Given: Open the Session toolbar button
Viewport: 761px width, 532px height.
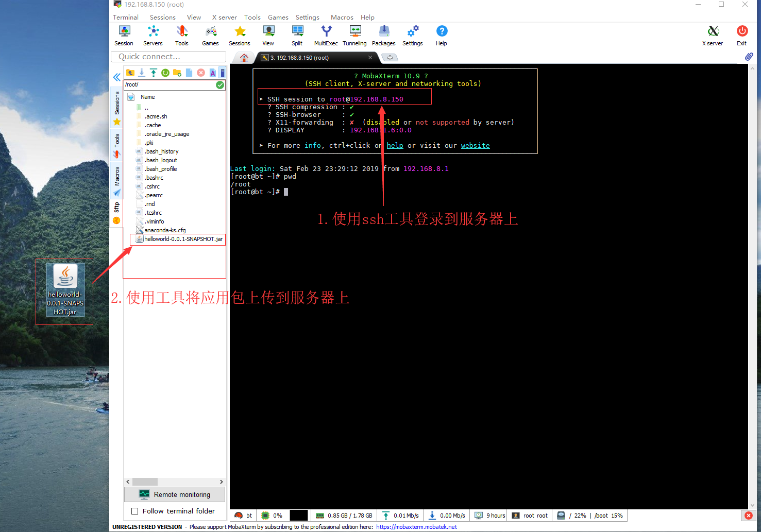Looking at the screenshot, I should (x=124, y=36).
